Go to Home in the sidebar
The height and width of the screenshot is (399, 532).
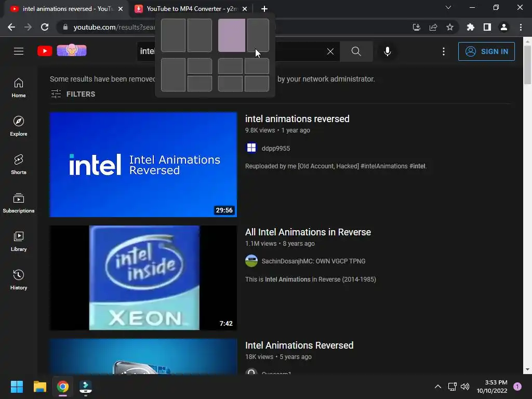pyautogui.click(x=19, y=88)
